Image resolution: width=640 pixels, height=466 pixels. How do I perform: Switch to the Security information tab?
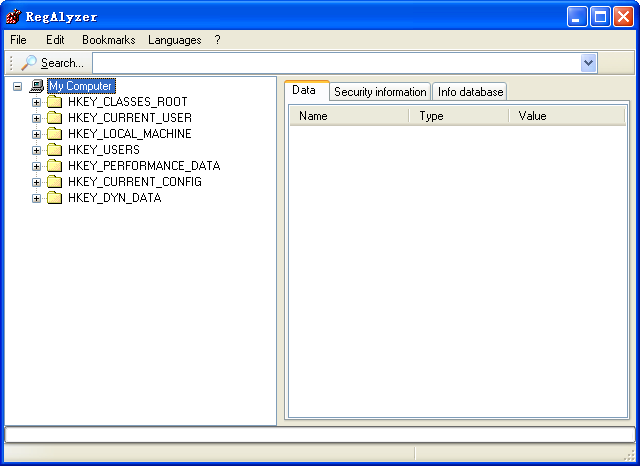380,92
